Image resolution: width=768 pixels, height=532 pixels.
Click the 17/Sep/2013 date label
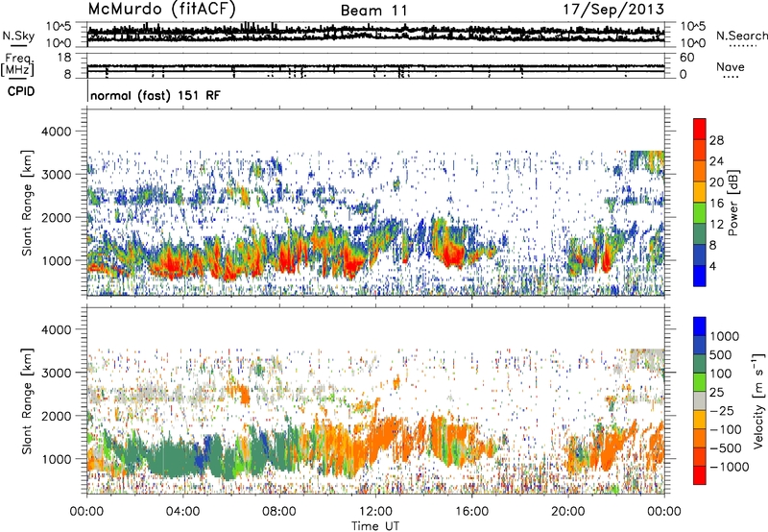click(613, 10)
